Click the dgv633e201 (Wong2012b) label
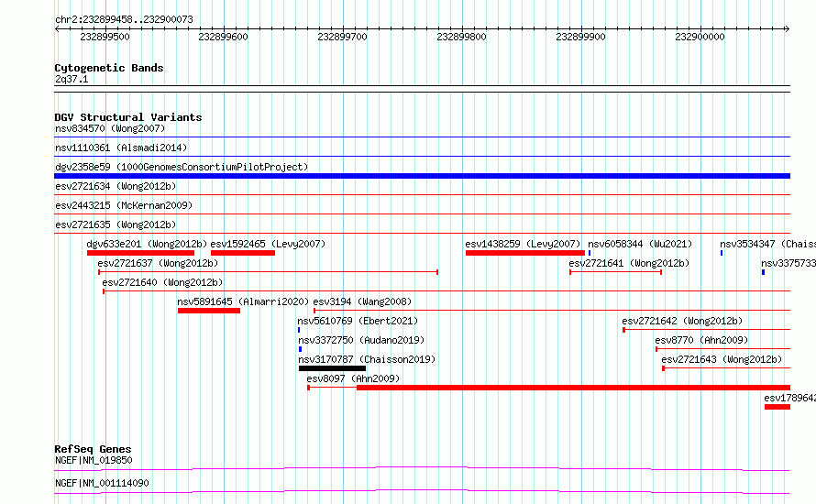Viewport: 816px width, 504px height. pyautogui.click(x=147, y=244)
